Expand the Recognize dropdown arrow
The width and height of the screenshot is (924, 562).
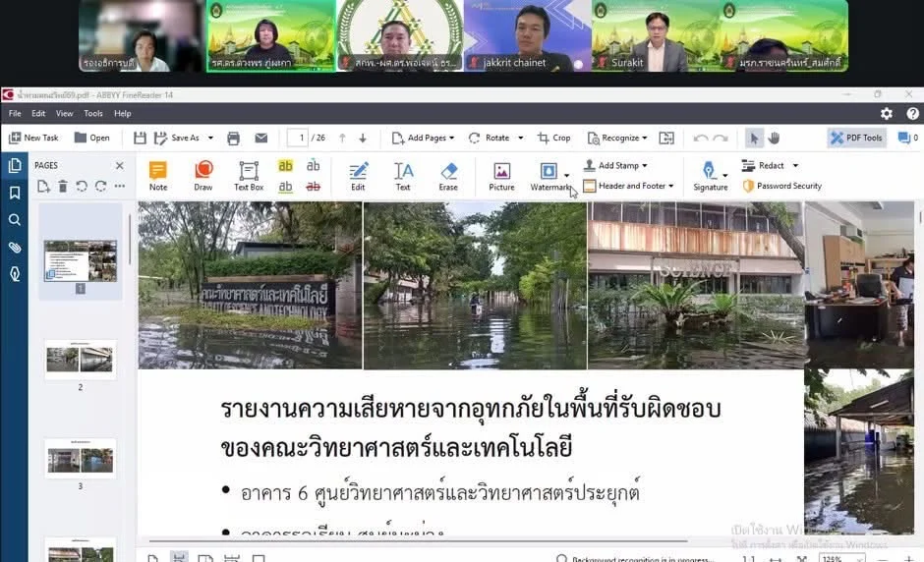coord(645,138)
